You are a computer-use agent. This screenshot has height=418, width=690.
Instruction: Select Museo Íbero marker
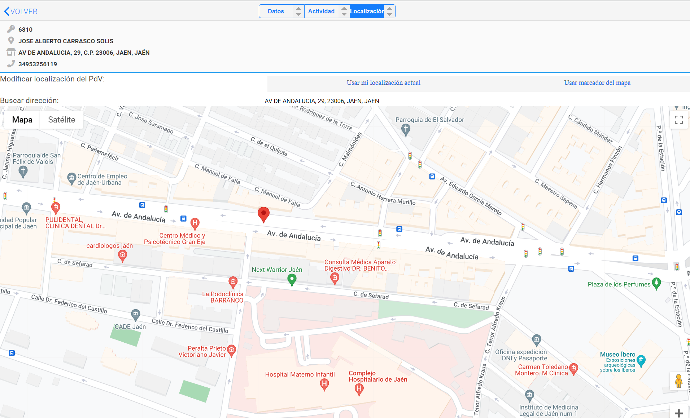click(641, 361)
